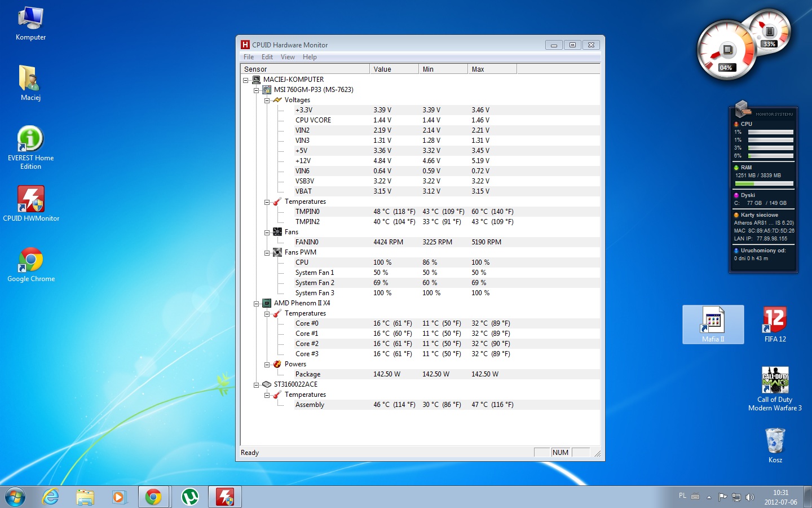
Task: Collapse the Fans PWM section
Action: 267,253
